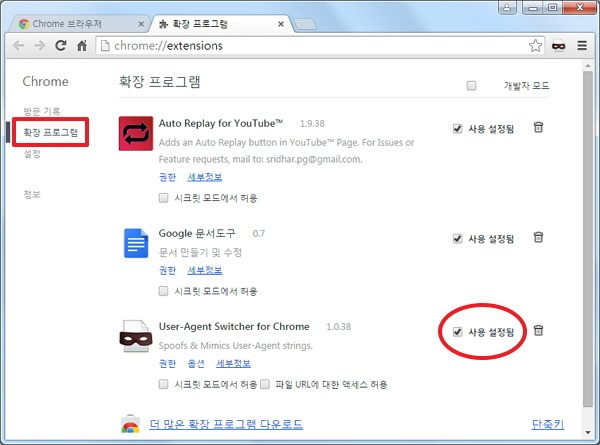
Task: Click the vertical scrollbar thumb
Action: click(x=588, y=239)
